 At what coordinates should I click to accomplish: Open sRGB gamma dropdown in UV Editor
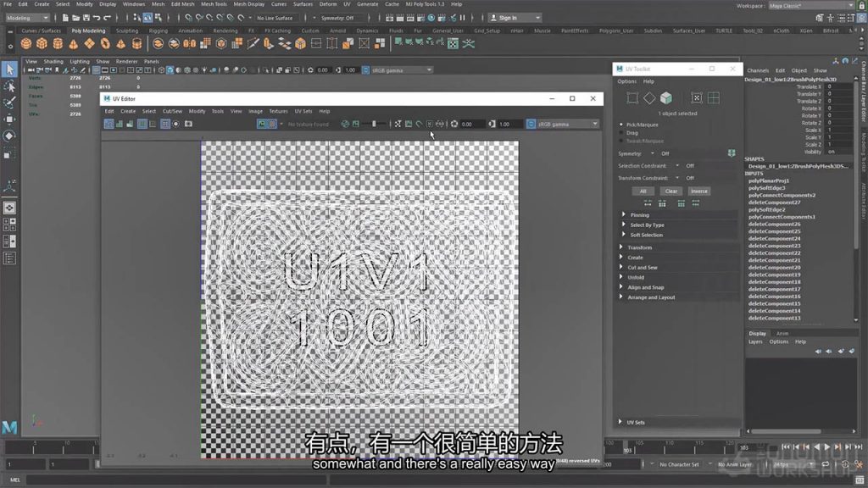(567, 124)
